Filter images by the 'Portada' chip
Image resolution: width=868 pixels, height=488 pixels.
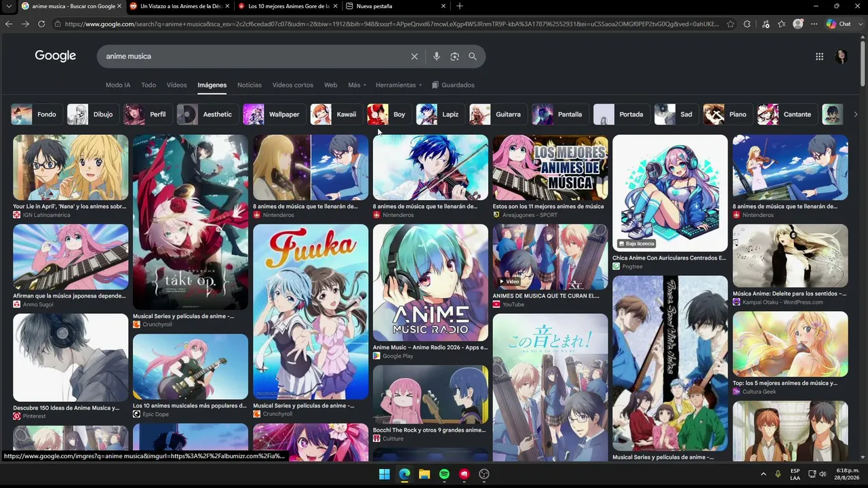coord(621,115)
